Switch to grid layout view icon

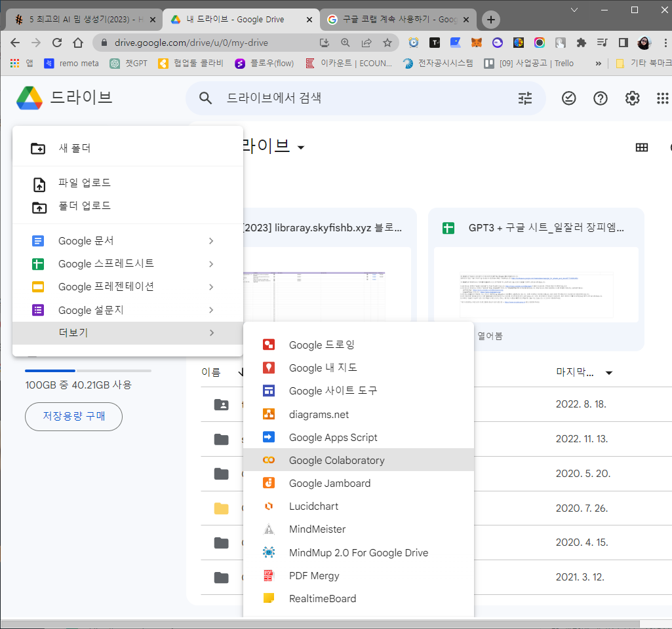pos(642,147)
